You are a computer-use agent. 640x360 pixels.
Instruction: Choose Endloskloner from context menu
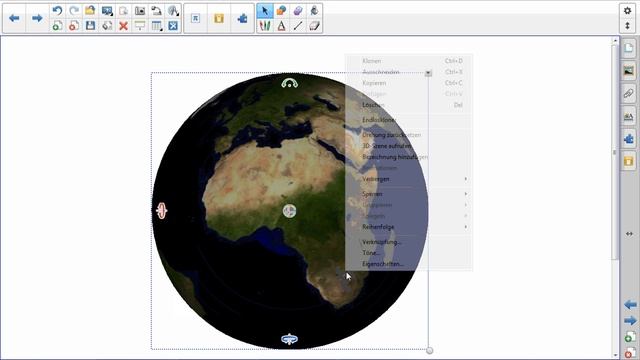pos(409,120)
